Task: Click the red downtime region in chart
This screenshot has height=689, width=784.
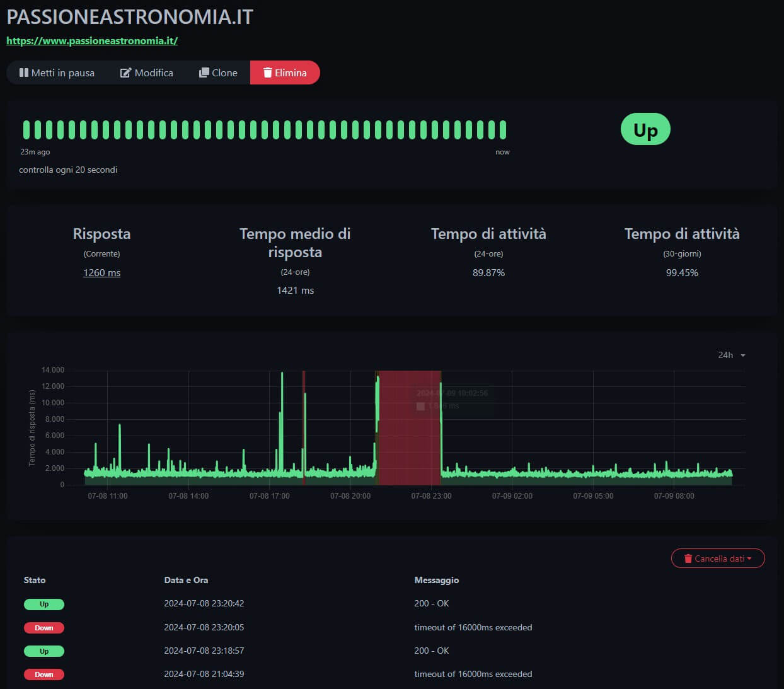Action: [x=408, y=427]
